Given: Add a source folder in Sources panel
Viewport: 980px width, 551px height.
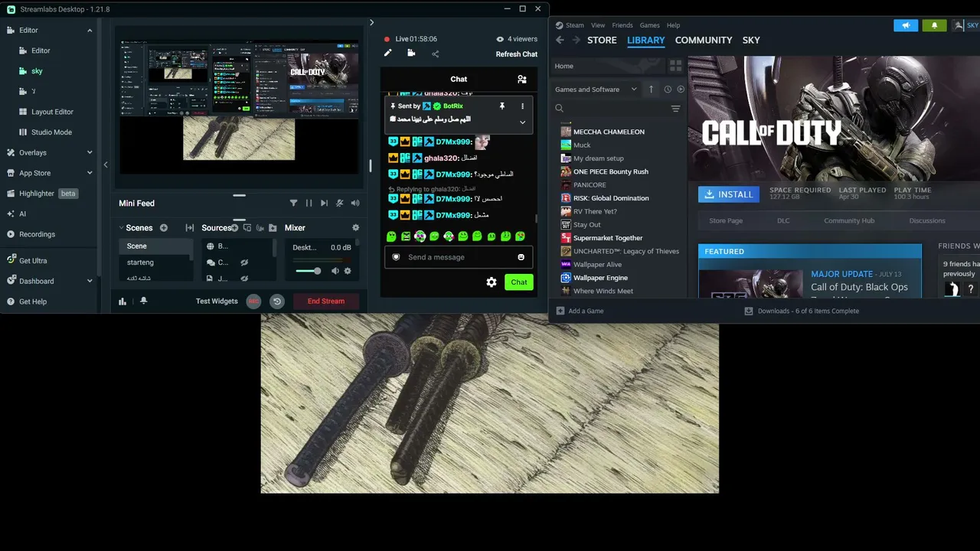Looking at the screenshot, I should 273,228.
